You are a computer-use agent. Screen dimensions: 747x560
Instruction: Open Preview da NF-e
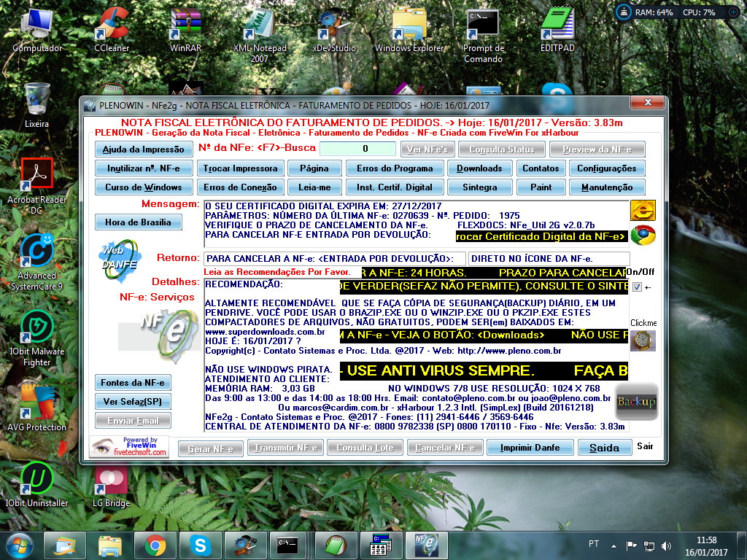(x=597, y=149)
